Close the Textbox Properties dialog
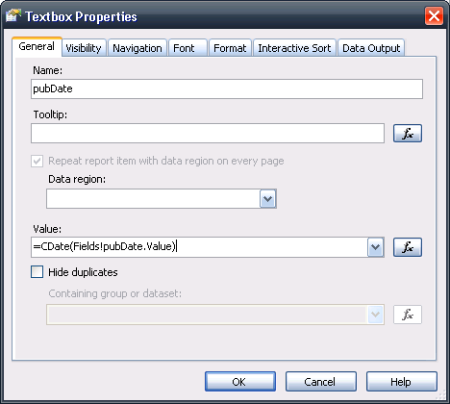This screenshot has height=404, width=450. click(434, 16)
